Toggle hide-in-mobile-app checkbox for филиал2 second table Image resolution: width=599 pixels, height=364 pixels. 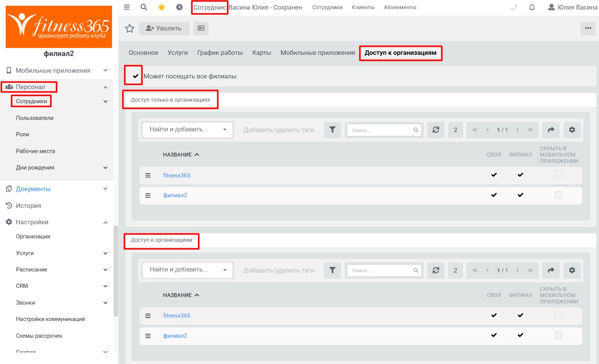point(559,335)
